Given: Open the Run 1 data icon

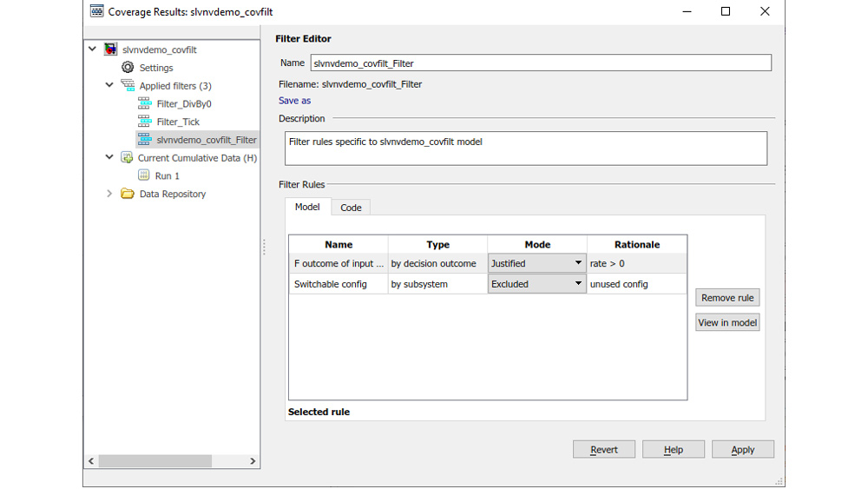Looking at the screenshot, I should click(144, 175).
